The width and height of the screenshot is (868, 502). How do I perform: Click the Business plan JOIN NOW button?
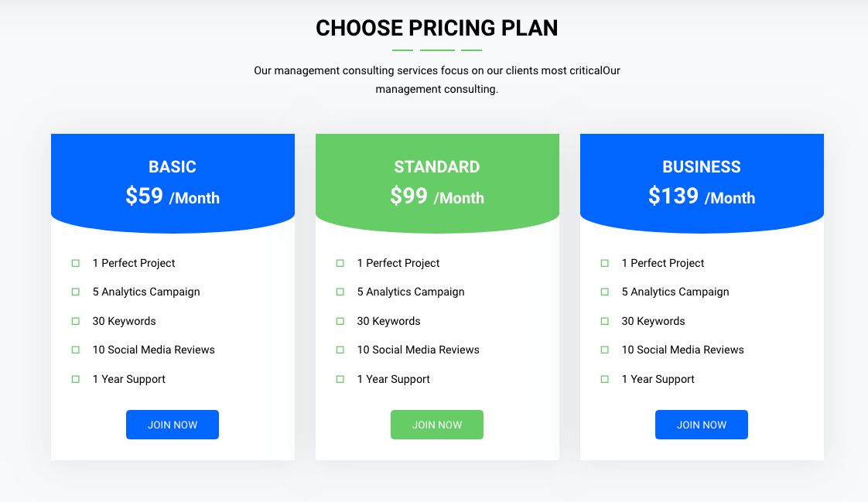(702, 425)
